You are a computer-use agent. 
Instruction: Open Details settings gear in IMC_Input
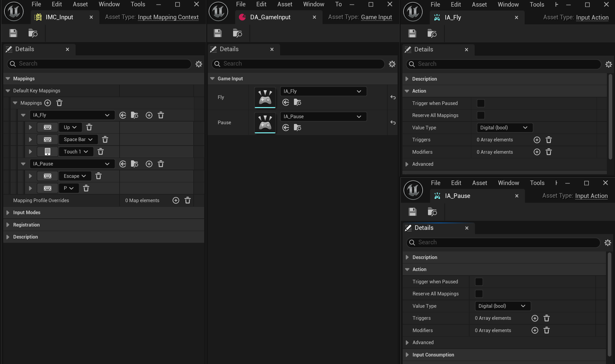[199, 64]
